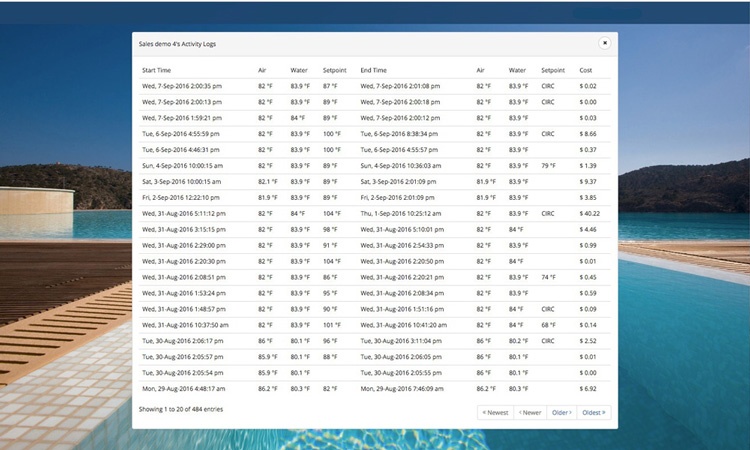Click the Sales demo 4's Activity Logs title
750x450 pixels.
click(x=178, y=44)
